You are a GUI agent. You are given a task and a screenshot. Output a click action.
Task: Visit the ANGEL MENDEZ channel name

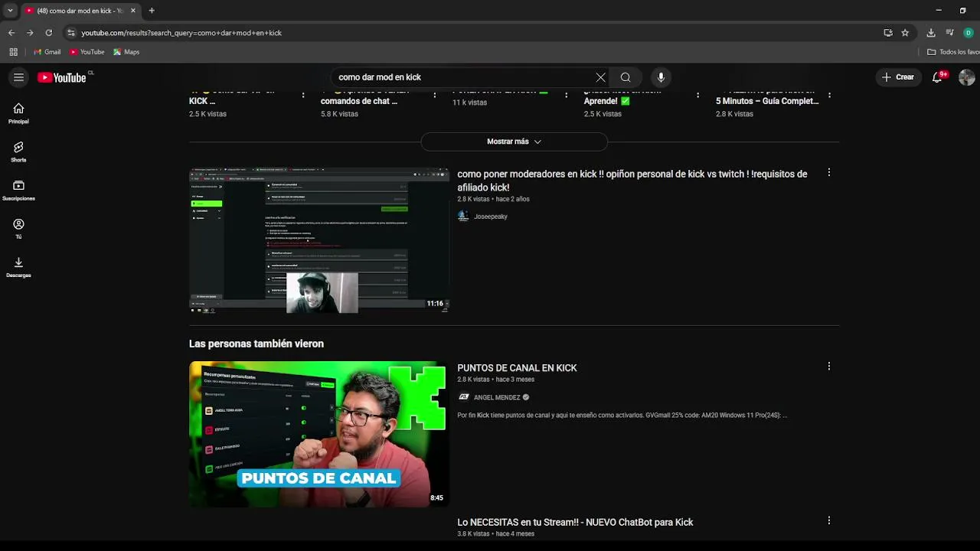[496, 398]
